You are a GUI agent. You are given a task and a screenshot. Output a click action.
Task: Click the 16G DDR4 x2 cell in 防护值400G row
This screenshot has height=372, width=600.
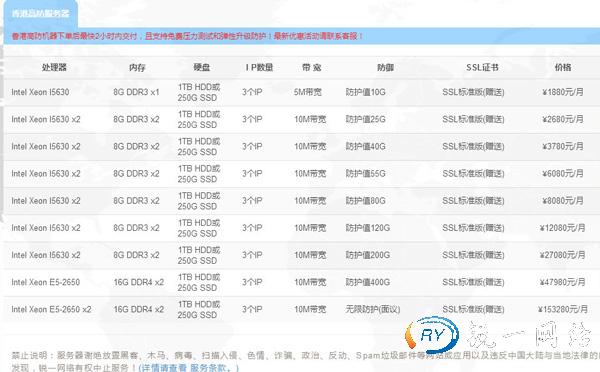click(x=139, y=282)
